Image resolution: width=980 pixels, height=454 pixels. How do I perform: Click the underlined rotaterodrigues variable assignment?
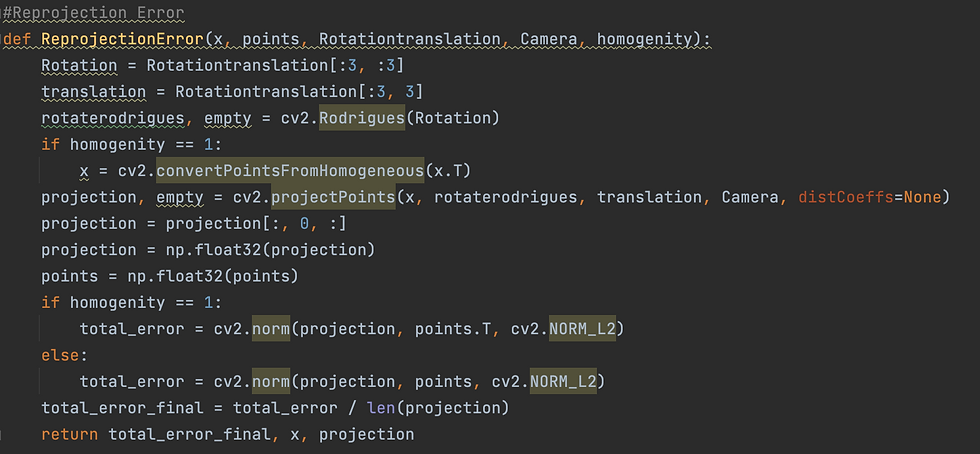tap(113, 118)
